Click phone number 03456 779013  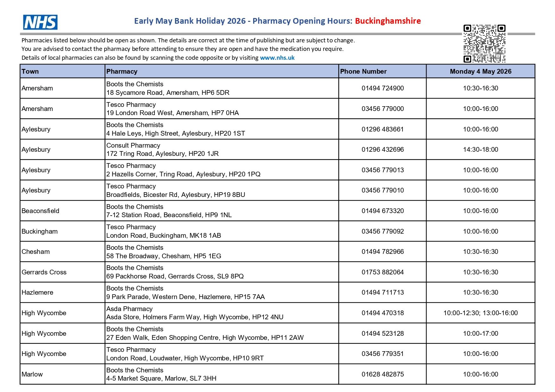point(383,170)
